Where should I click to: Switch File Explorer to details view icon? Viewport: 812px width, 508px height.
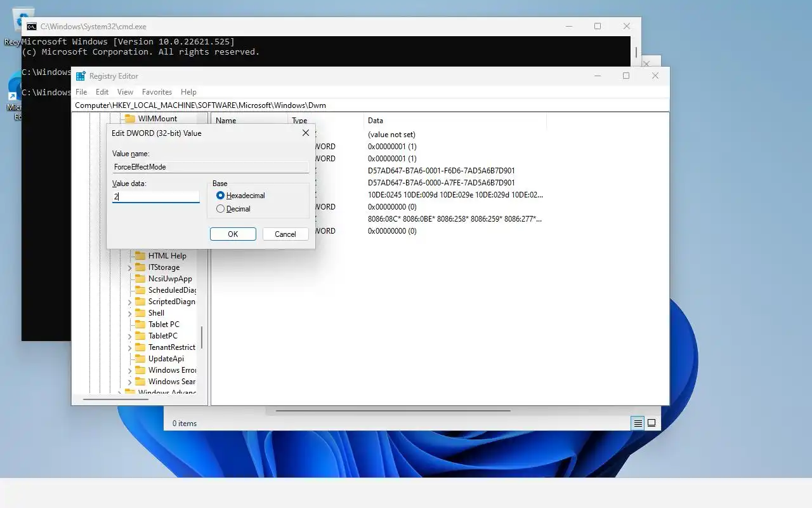coord(638,423)
